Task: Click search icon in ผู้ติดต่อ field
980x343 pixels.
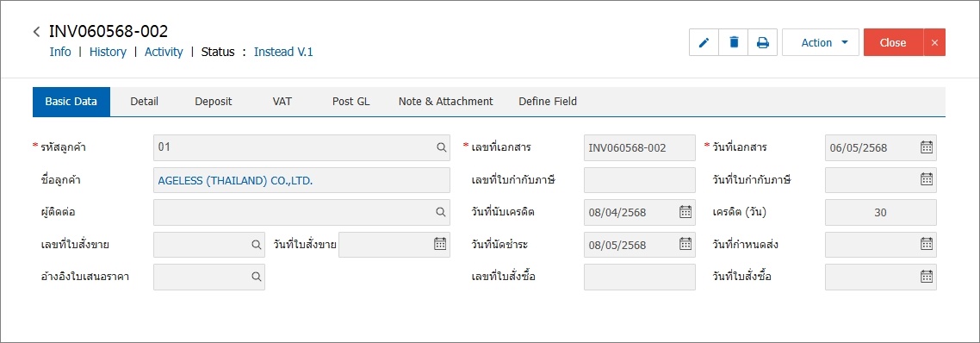Action: pos(441,212)
